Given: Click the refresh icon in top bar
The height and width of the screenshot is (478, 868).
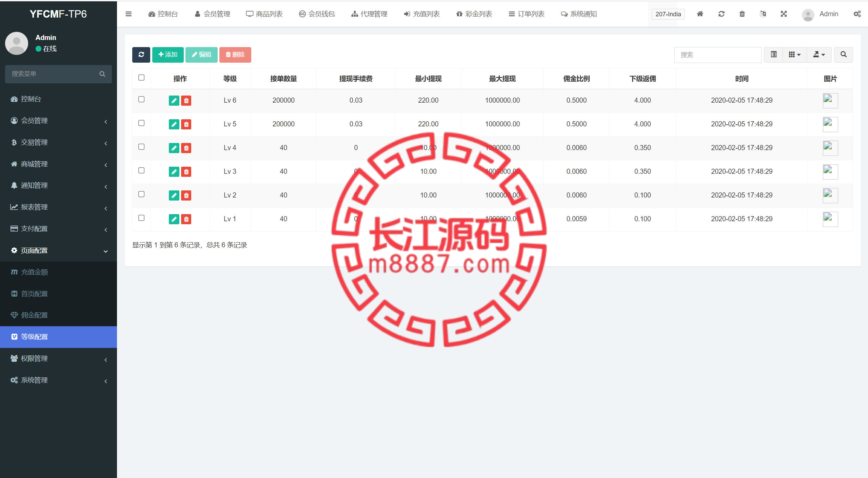Looking at the screenshot, I should pyautogui.click(x=721, y=14).
